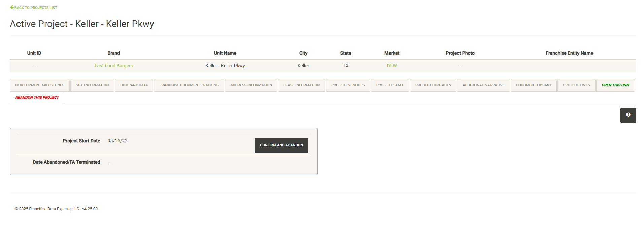The height and width of the screenshot is (226, 644).
Task: View the Address Information tab
Action: tap(251, 85)
